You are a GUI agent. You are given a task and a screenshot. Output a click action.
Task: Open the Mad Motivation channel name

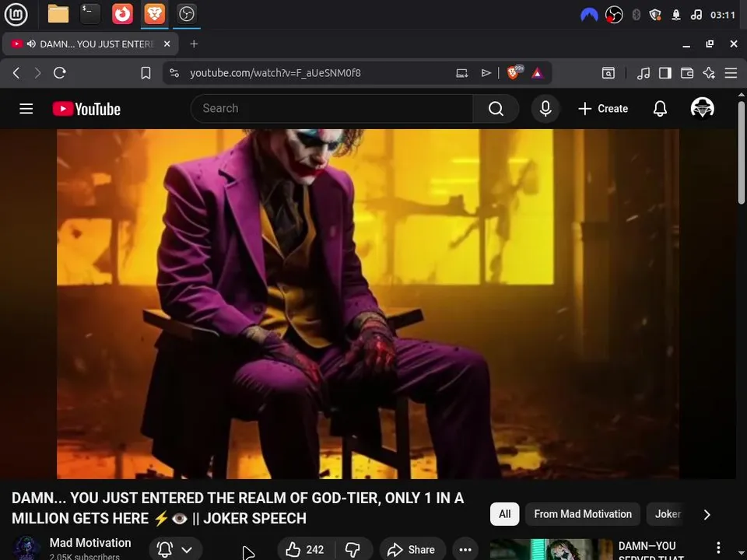tap(90, 543)
